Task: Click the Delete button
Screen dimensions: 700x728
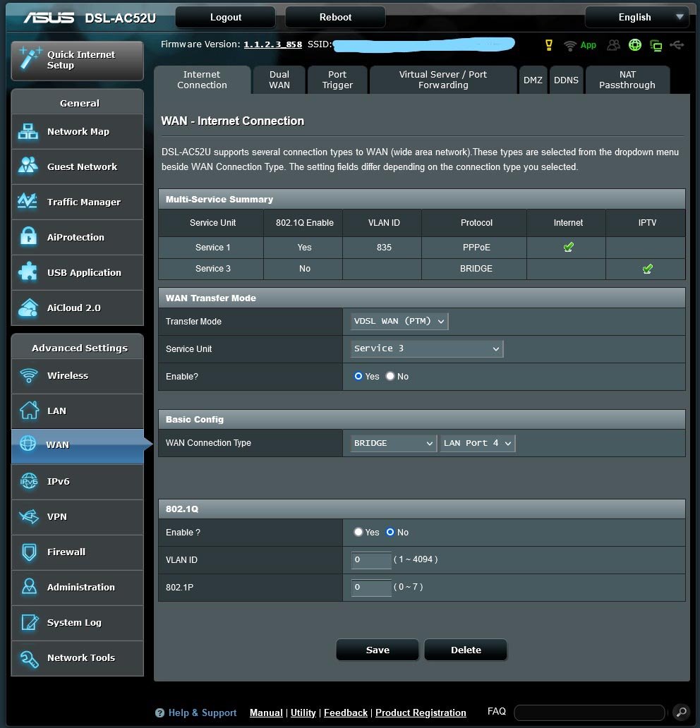Action: (x=466, y=650)
